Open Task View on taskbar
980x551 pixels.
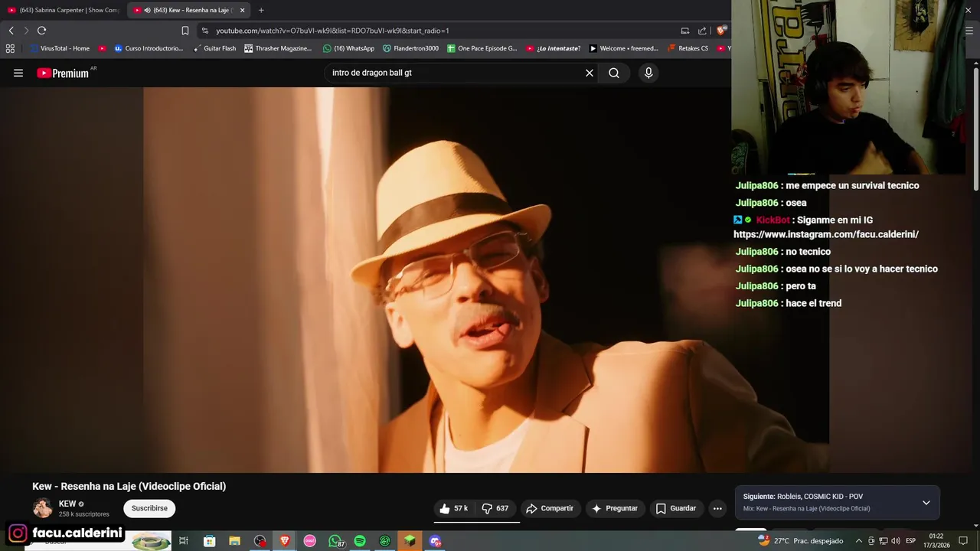(184, 541)
